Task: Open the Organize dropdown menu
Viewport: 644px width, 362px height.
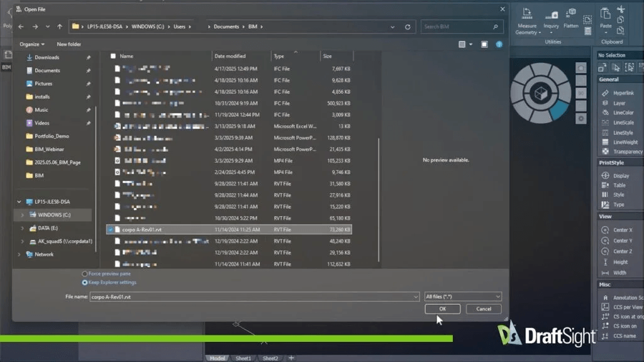Action: [32, 45]
